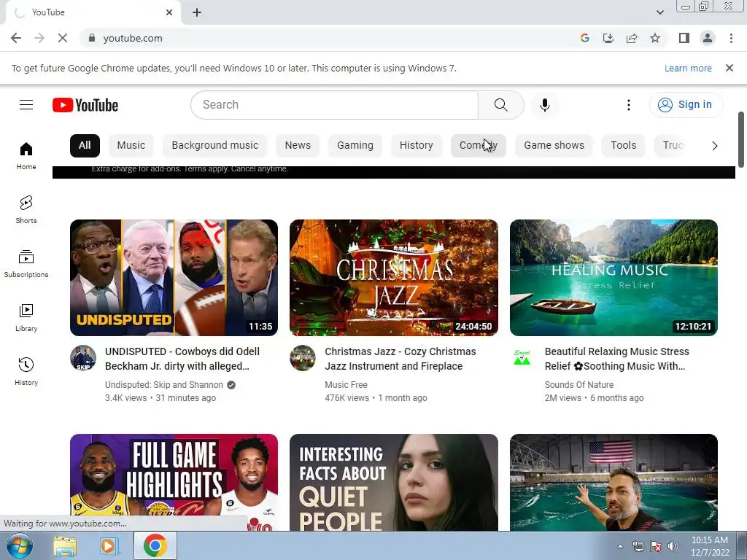Select the Comedy filter chip
This screenshot has width=747, height=560.
(479, 146)
